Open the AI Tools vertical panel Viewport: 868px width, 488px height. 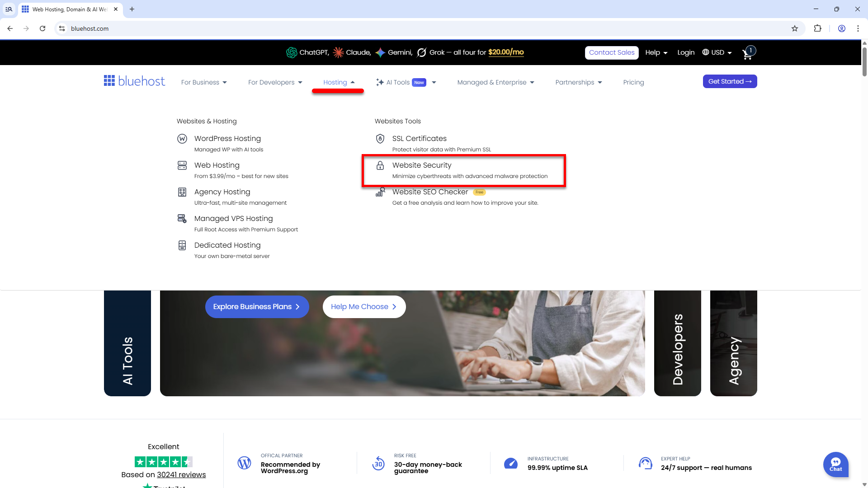[x=127, y=343]
